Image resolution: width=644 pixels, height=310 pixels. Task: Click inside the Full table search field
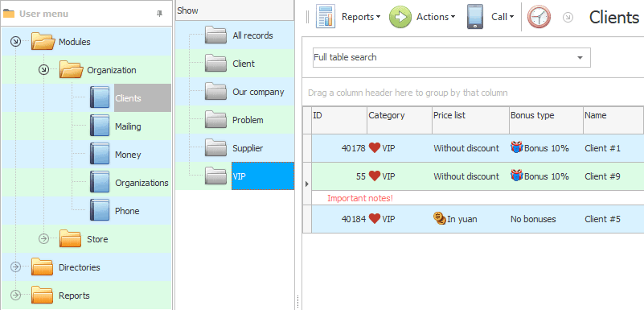tap(444, 57)
